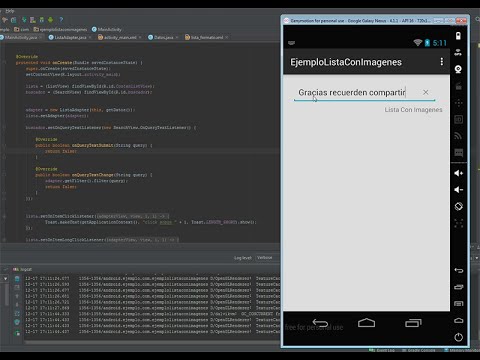Select the logcat tab
This screenshot has height=360, width=480.
point(23,269)
